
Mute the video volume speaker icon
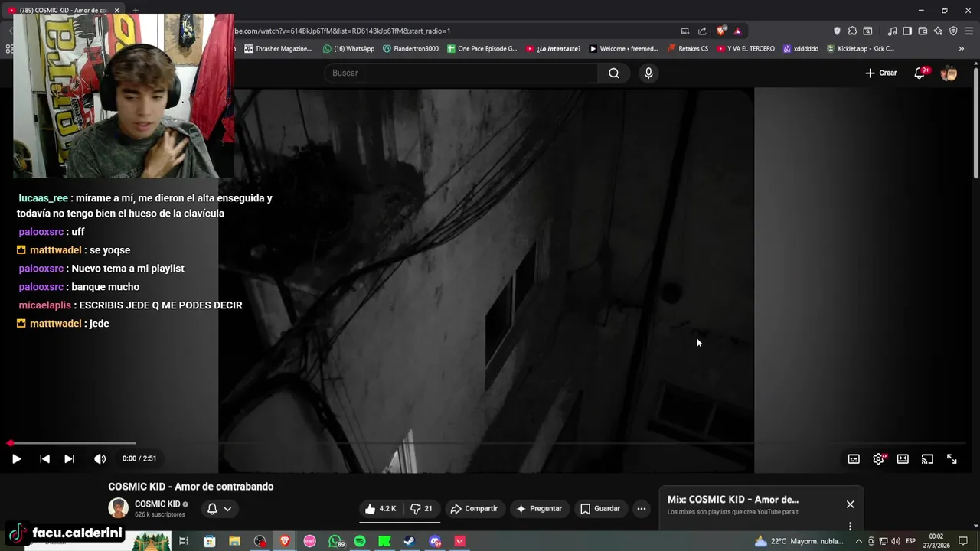(x=100, y=459)
